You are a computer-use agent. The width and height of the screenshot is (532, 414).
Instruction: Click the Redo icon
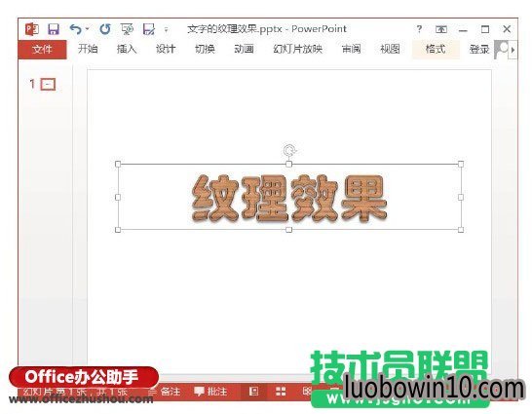[105, 29]
